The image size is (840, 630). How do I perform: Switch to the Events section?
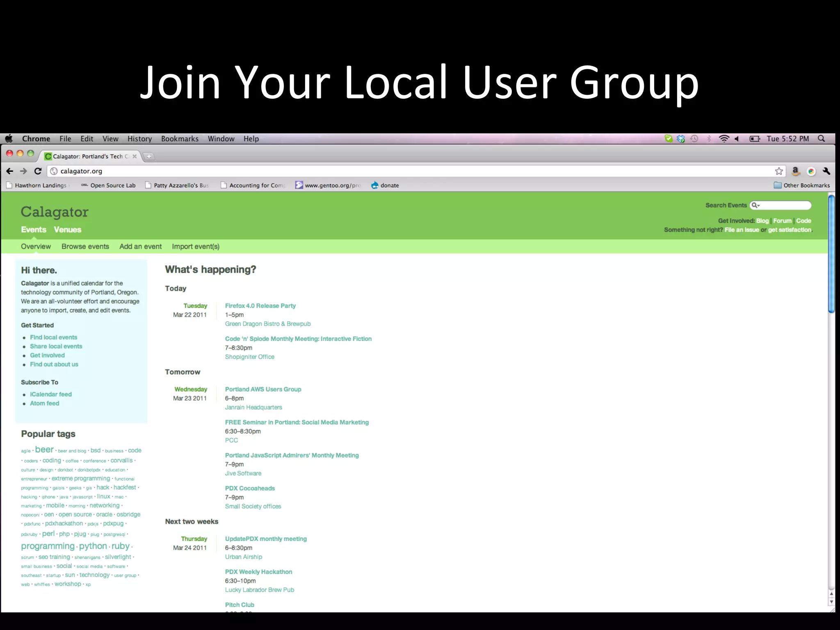click(x=34, y=230)
